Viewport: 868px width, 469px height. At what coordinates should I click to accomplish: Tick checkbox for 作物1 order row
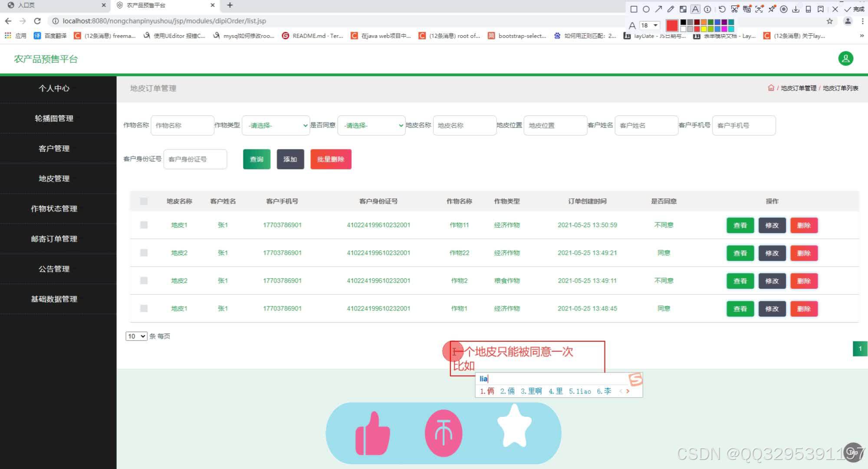pos(144,308)
